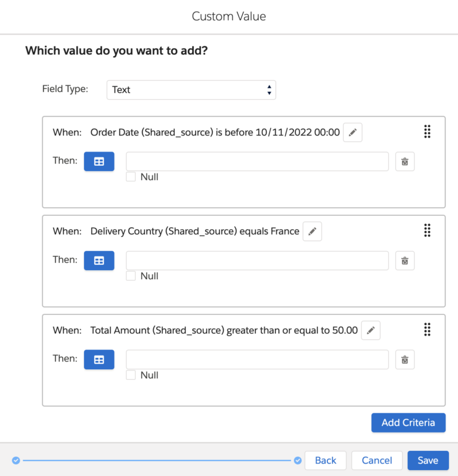458x476 pixels.
Task: Edit the Delivery Country criteria with pencil icon
Action: pyautogui.click(x=312, y=231)
